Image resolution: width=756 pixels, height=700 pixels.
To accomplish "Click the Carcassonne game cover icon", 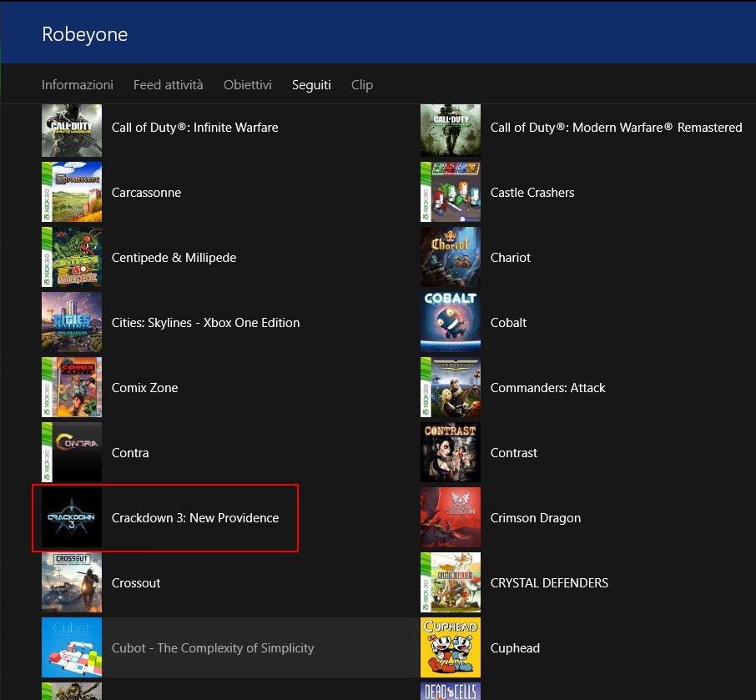I will 72,193.
